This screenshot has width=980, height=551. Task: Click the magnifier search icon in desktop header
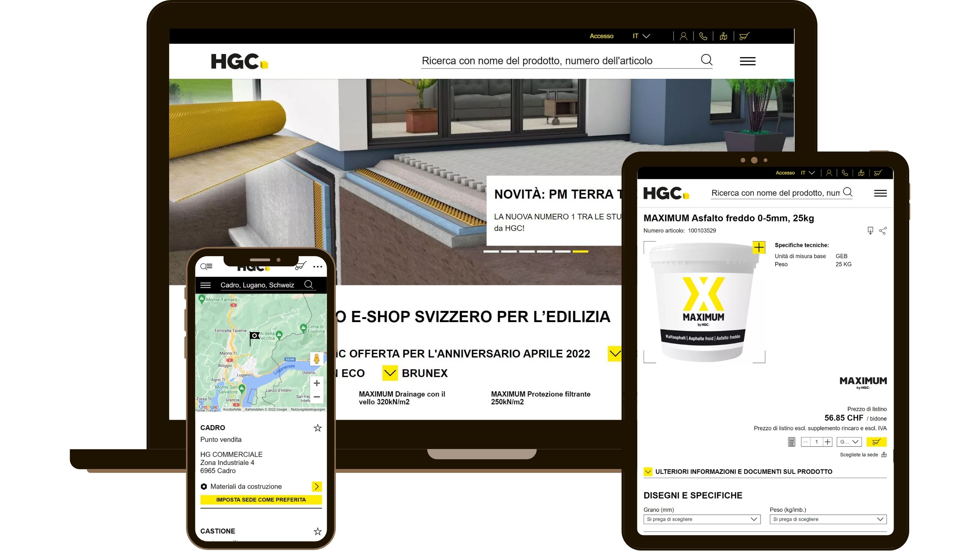click(x=707, y=60)
